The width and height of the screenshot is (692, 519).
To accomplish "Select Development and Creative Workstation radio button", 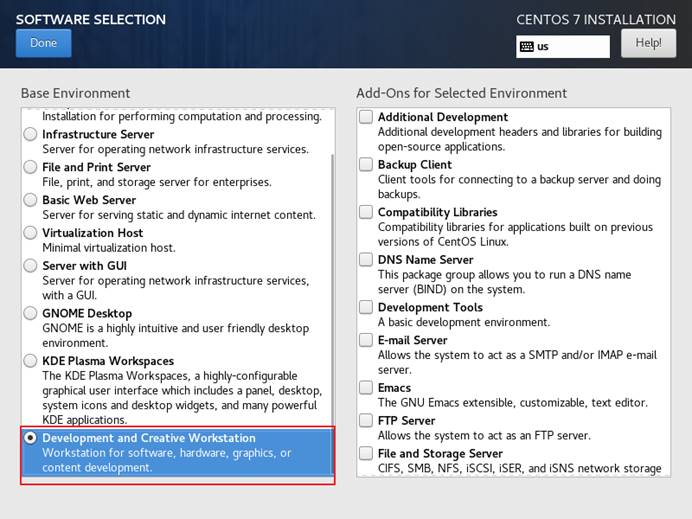I will 30,438.
